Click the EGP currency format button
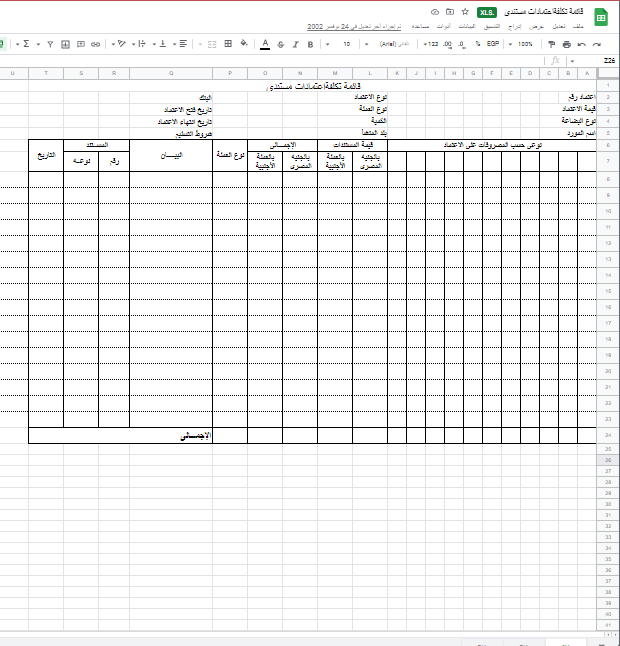The height and width of the screenshot is (646, 620). (492, 45)
